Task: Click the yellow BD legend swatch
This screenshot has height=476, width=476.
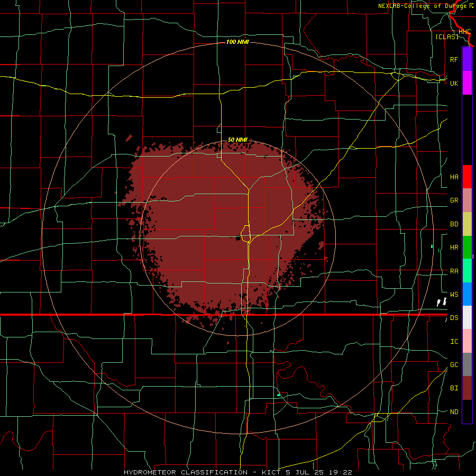Action: pos(467,224)
